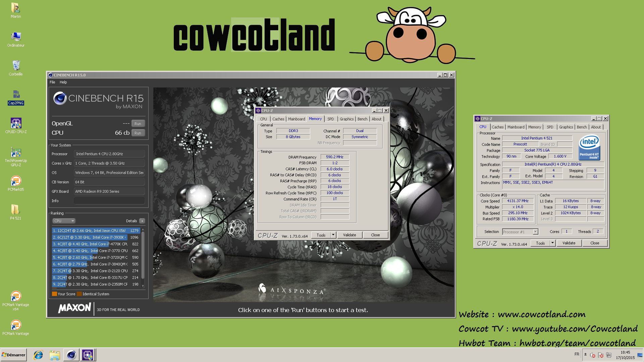Click the network tray icon
This screenshot has width=644, height=362.
(x=609, y=355)
